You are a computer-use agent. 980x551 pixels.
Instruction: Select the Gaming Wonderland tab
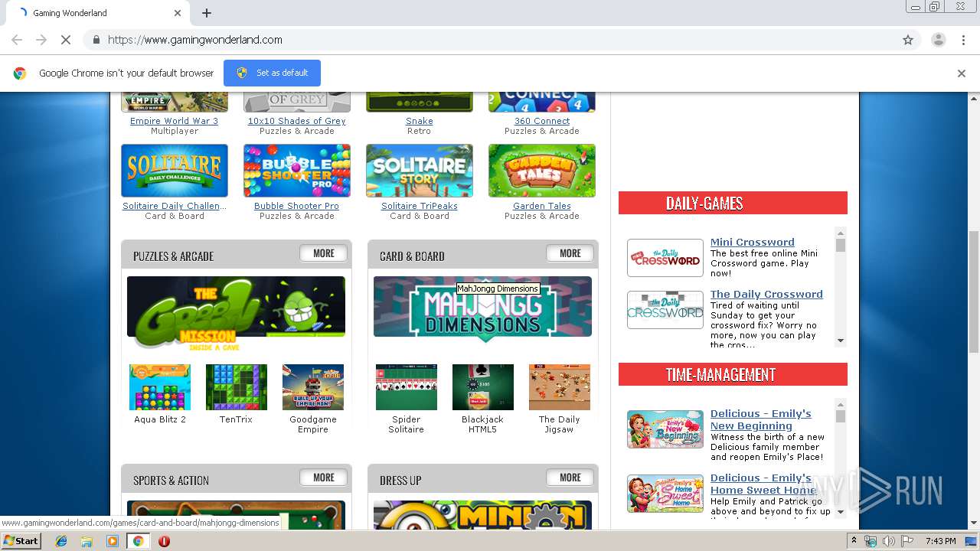(x=100, y=13)
